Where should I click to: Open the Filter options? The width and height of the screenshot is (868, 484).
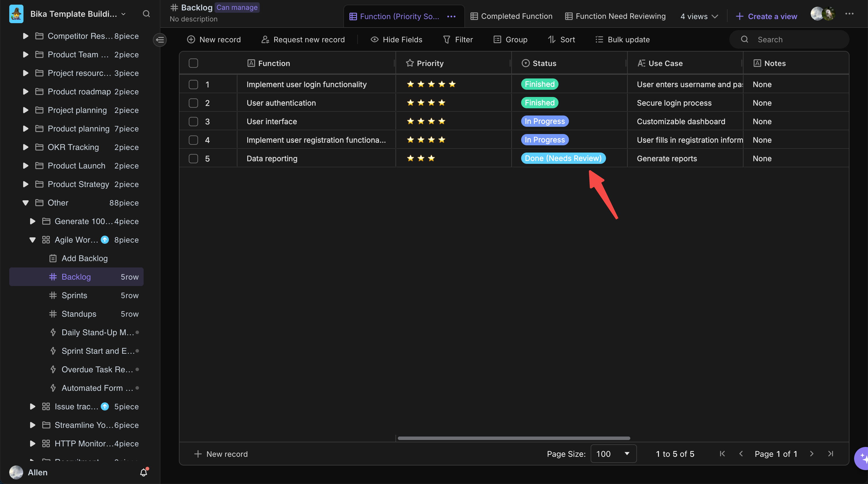click(x=457, y=39)
